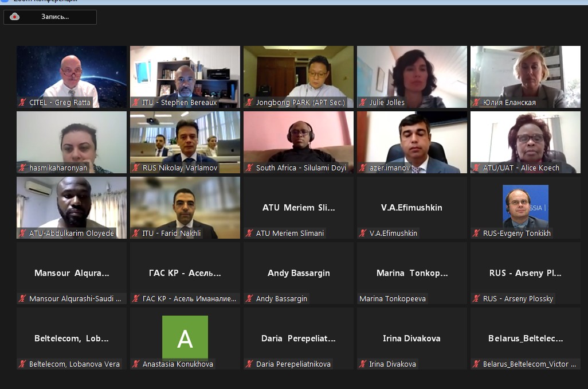Select South Africa - Silulami Doyi video
588x389 pixels.
(x=299, y=142)
